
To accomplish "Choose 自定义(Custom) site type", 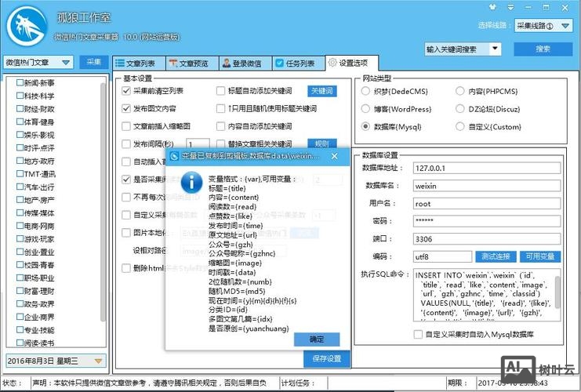I will (x=459, y=126).
